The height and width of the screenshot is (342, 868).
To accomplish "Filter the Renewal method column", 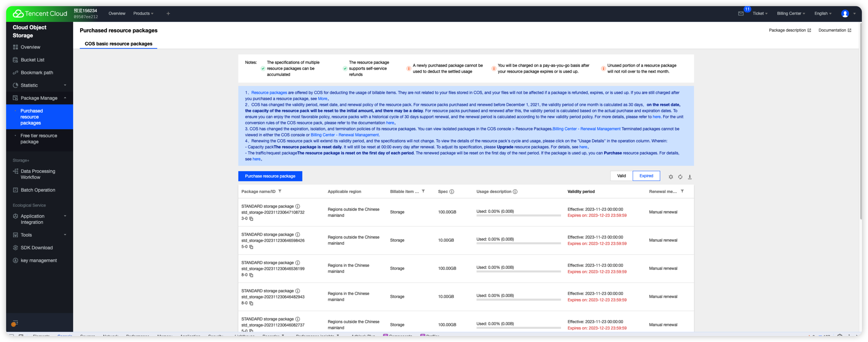I will (682, 191).
